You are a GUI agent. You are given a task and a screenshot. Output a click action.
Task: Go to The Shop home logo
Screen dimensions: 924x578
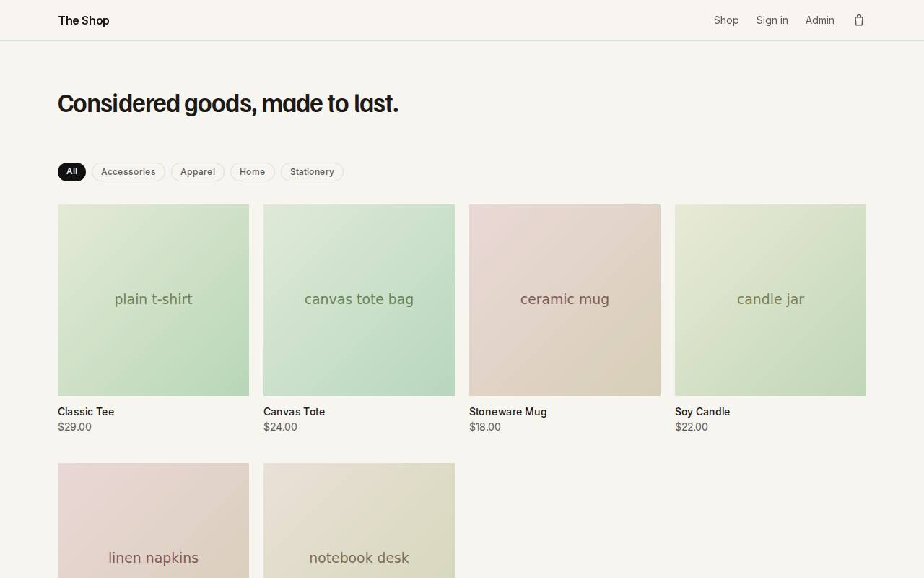pyautogui.click(x=84, y=20)
